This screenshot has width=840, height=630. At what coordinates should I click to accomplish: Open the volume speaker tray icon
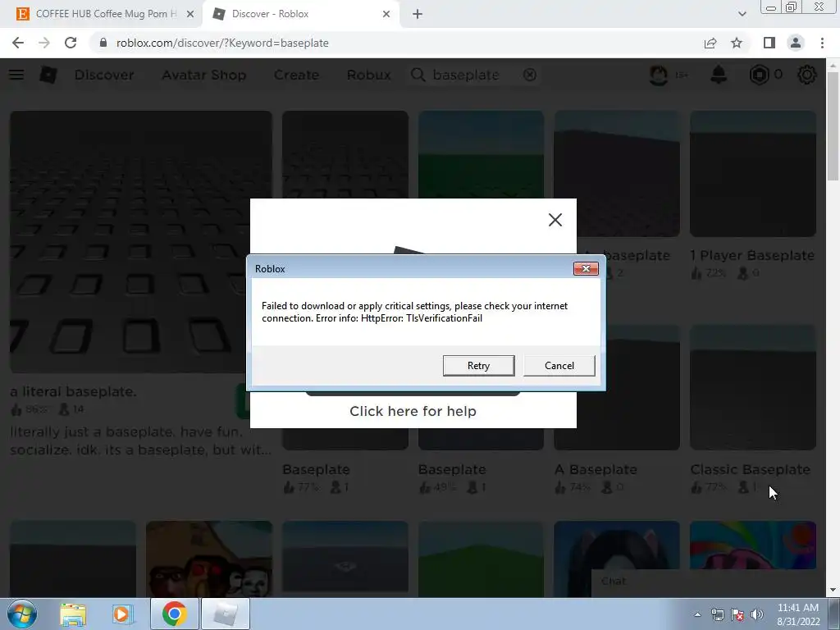coord(756,614)
